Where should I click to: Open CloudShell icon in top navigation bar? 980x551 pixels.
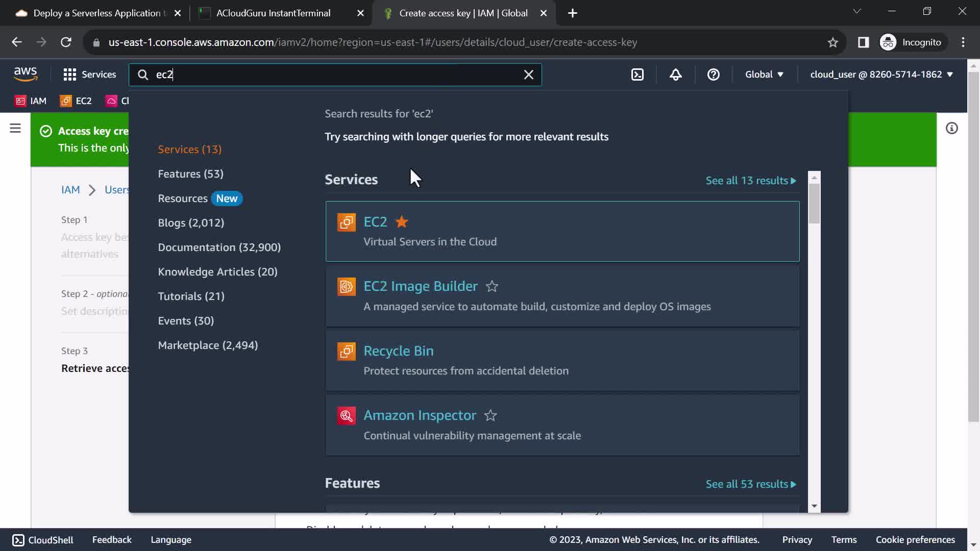pyautogui.click(x=638, y=74)
